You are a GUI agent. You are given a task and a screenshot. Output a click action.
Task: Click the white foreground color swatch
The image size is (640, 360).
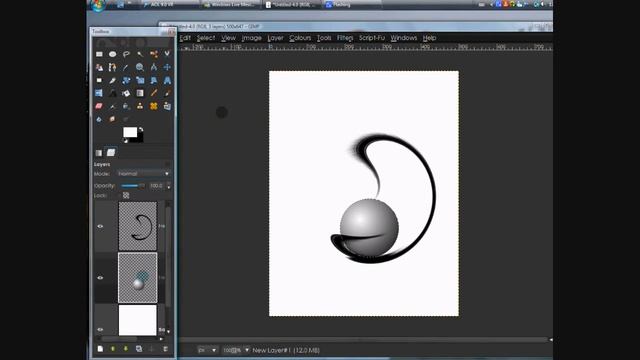click(129, 132)
